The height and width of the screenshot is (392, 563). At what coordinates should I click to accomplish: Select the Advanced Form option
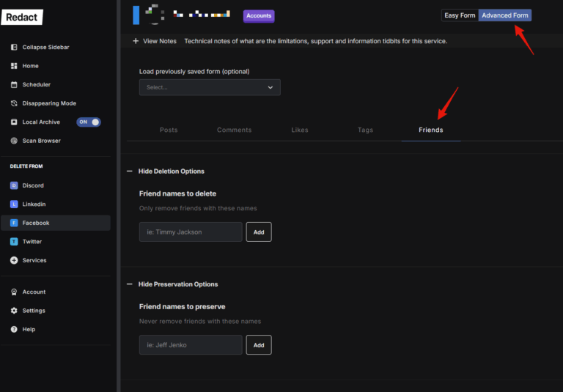click(504, 15)
